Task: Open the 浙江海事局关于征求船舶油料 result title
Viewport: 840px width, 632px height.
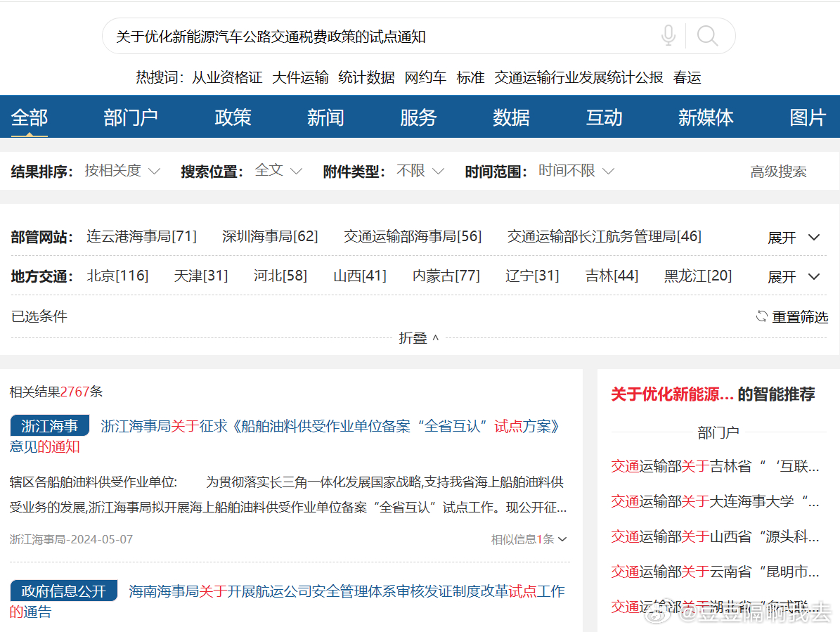Action: [x=330, y=426]
